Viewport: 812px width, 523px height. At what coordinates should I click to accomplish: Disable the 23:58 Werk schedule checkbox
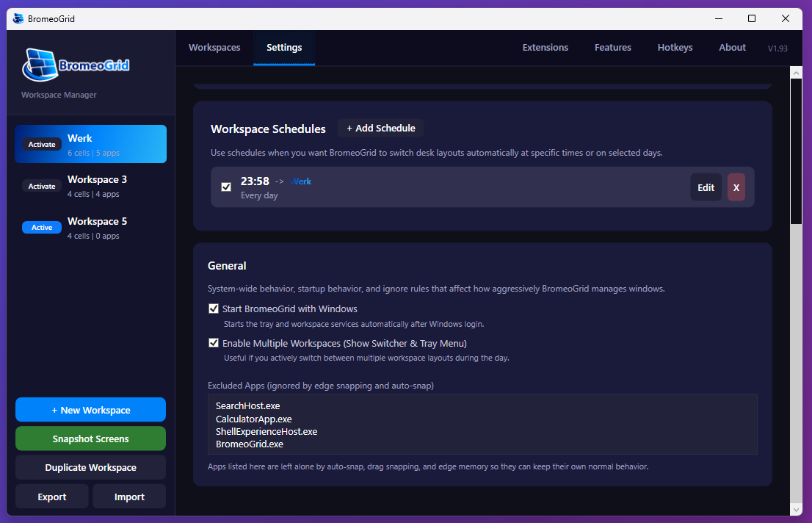point(226,187)
